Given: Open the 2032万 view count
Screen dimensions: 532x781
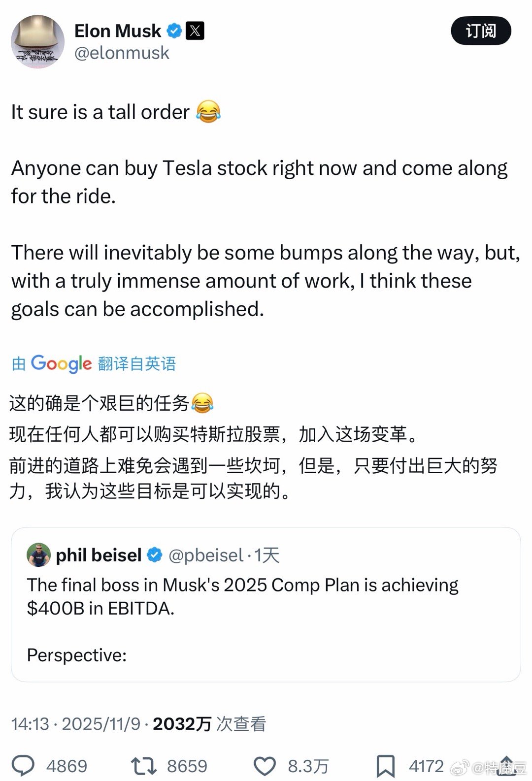Looking at the screenshot, I should (x=182, y=724).
